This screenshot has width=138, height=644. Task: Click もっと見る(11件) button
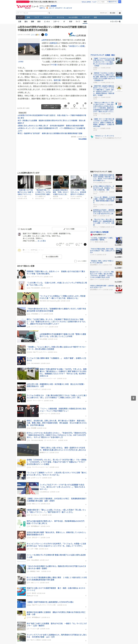[x=52, y=257]
